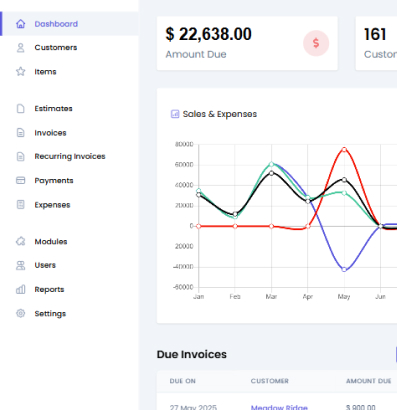Click the Sales & Expenses title

220,114
